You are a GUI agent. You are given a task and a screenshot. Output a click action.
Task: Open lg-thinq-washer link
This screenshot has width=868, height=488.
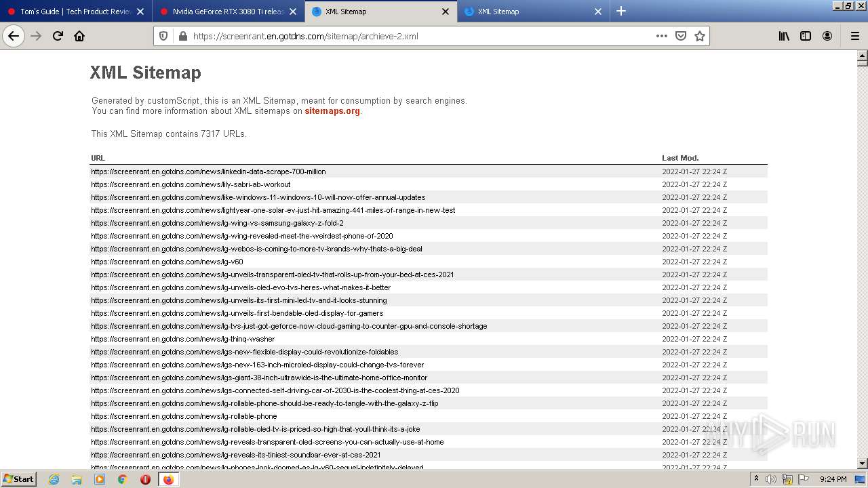click(183, 339)
